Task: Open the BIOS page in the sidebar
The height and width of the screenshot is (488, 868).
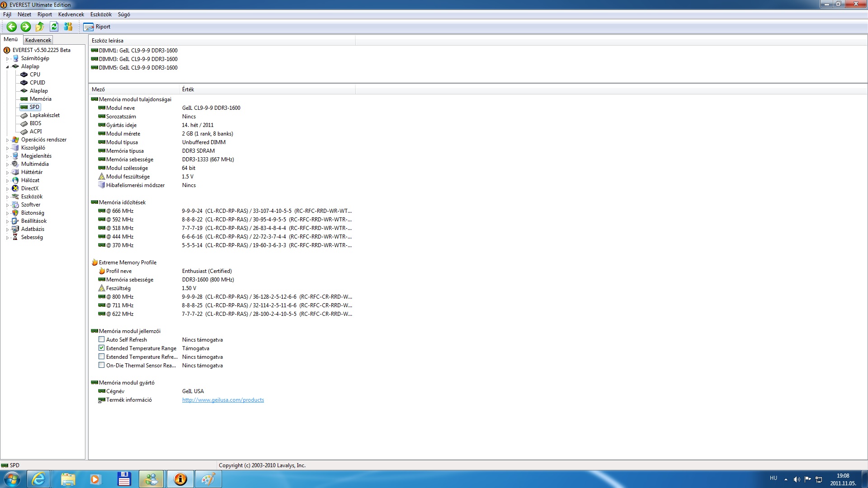Action: [35, 123]
